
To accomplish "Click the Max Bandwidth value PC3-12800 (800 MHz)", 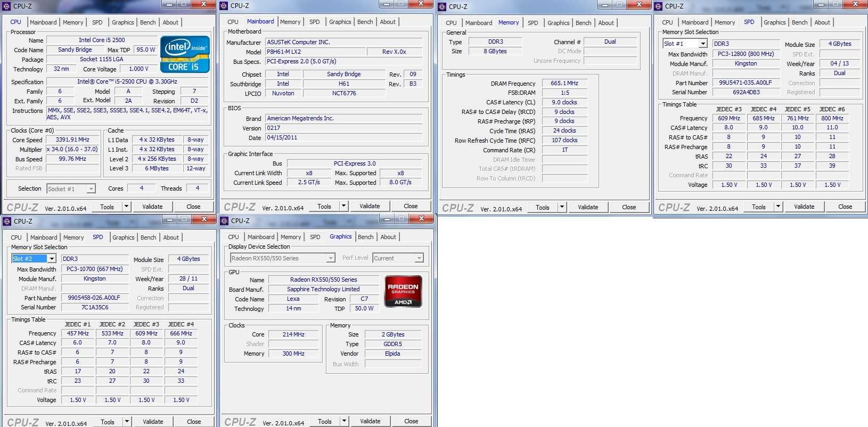I will pyautogui.click(x=746, y=54).
